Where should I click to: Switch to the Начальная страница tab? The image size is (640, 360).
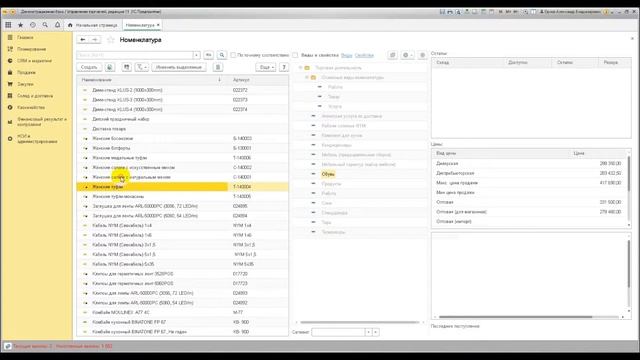click(x=97, y=25)
